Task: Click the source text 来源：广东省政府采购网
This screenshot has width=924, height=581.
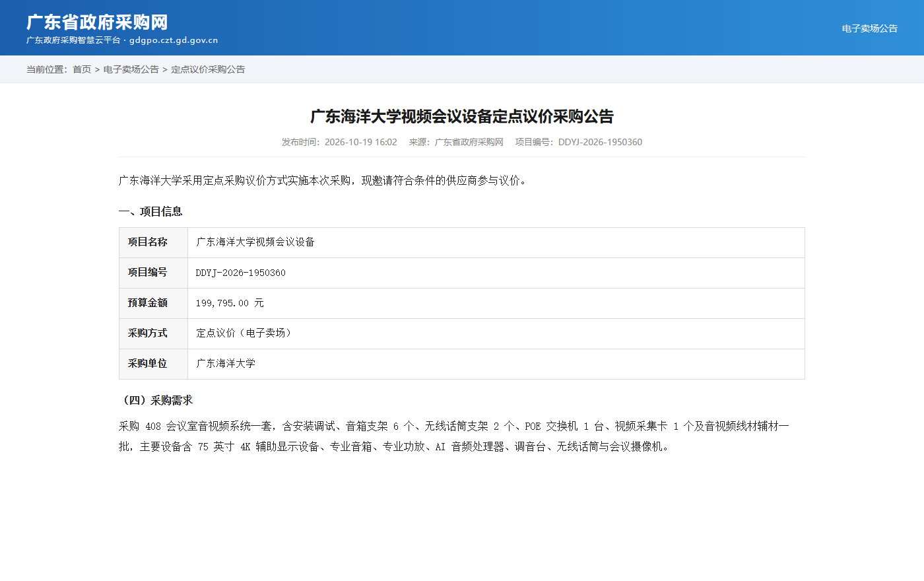Action: click(456, 142)
